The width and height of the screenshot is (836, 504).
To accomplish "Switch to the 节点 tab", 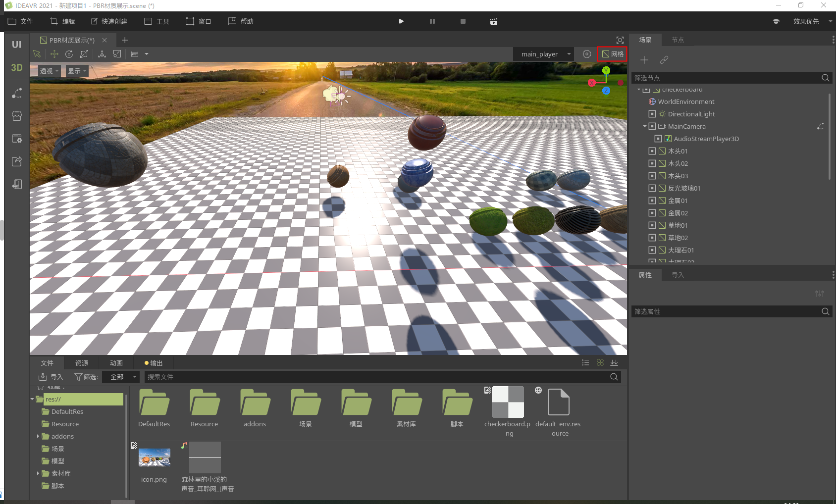I will click(678, 40).
